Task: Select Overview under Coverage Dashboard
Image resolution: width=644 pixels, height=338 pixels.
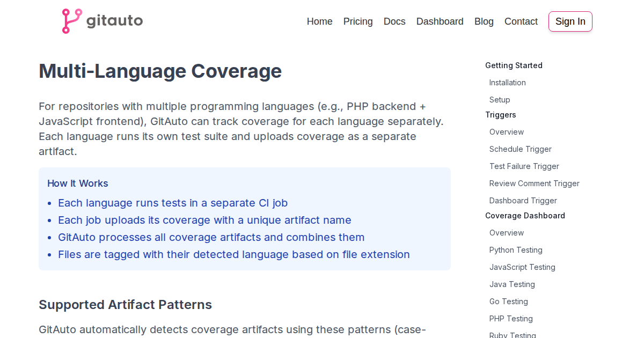Action: click(x=507, y=233)
